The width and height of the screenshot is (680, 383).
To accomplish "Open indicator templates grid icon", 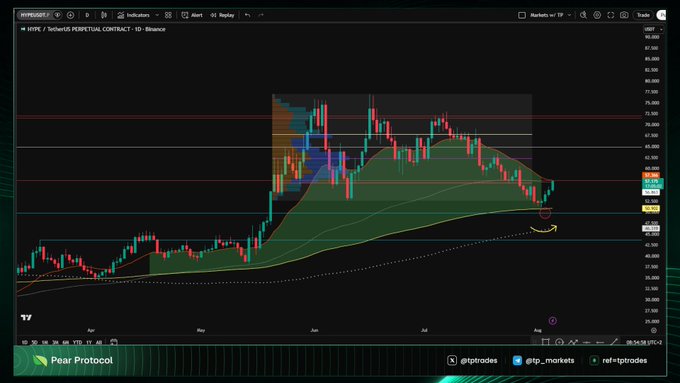I will (168, 15).
